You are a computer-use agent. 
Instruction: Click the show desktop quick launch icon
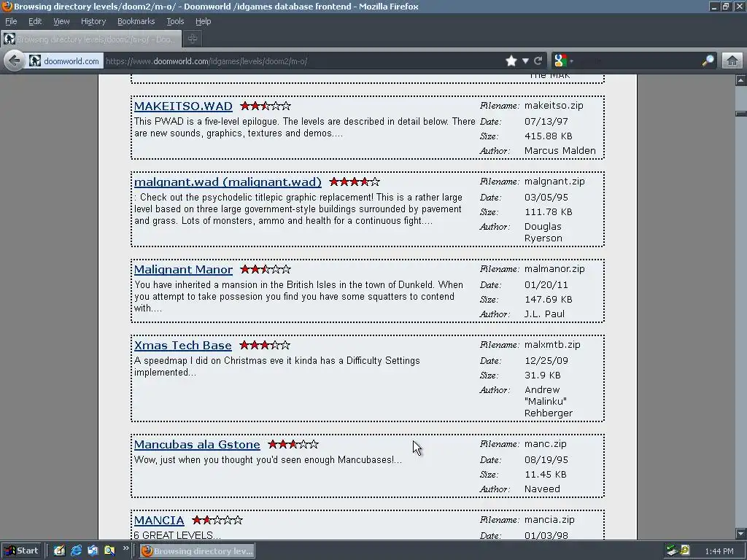point(93,551)
